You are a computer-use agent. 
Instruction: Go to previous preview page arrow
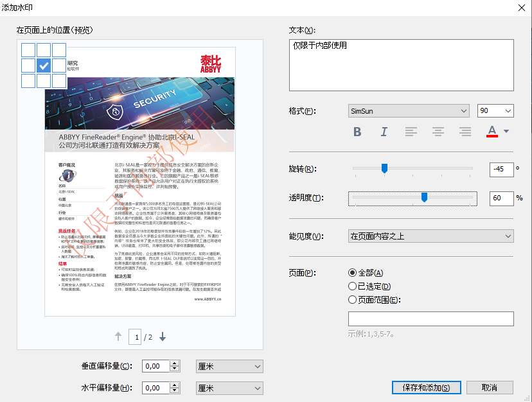pos(118,336)
